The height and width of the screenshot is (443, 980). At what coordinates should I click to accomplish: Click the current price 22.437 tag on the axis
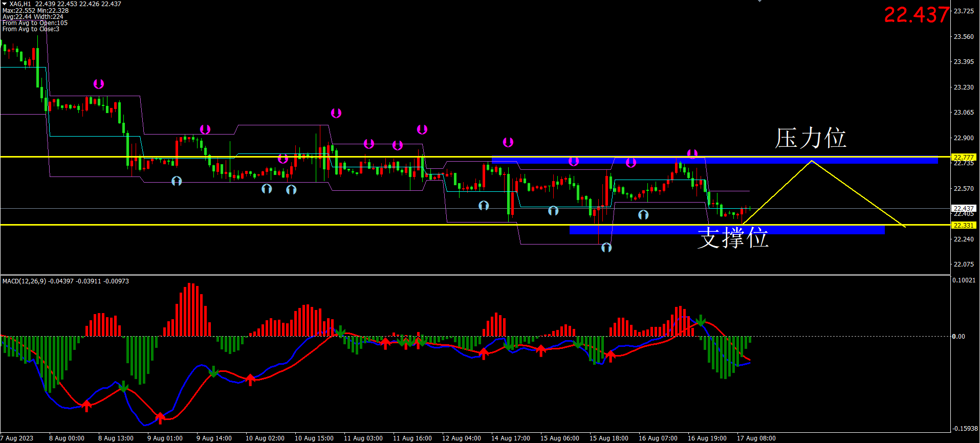[963, 208]
